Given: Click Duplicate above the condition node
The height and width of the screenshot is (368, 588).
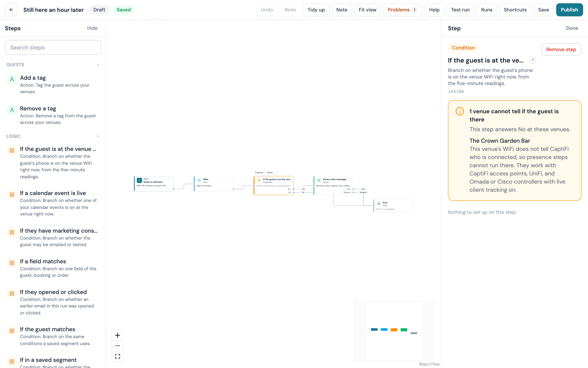Looking at the screenshot, I should click(x=259, y=173).
